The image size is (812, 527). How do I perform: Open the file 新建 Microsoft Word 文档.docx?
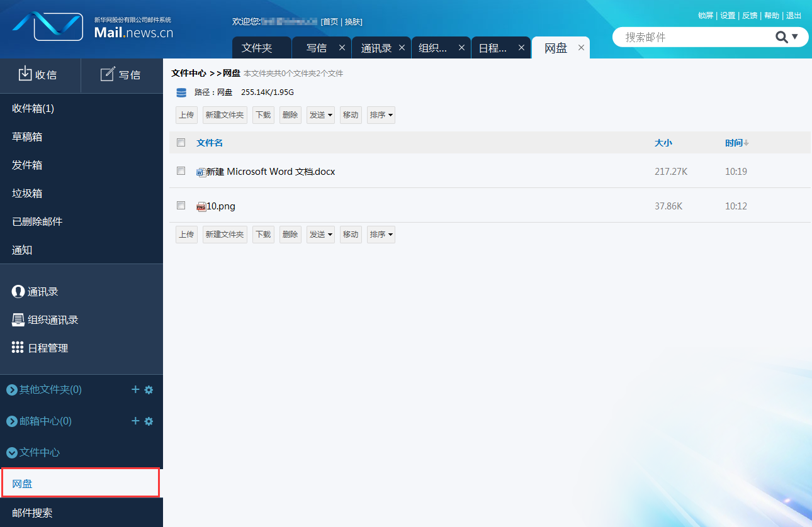tap(271, 172)
